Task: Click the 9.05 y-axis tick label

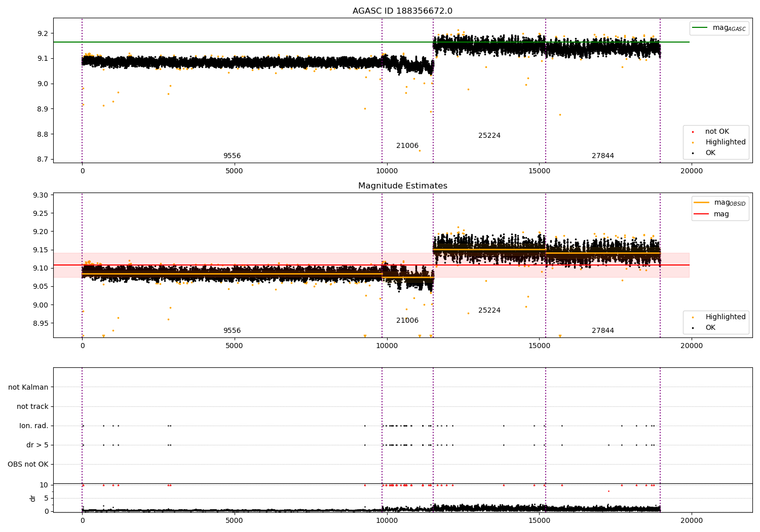Action: [41, 287]
